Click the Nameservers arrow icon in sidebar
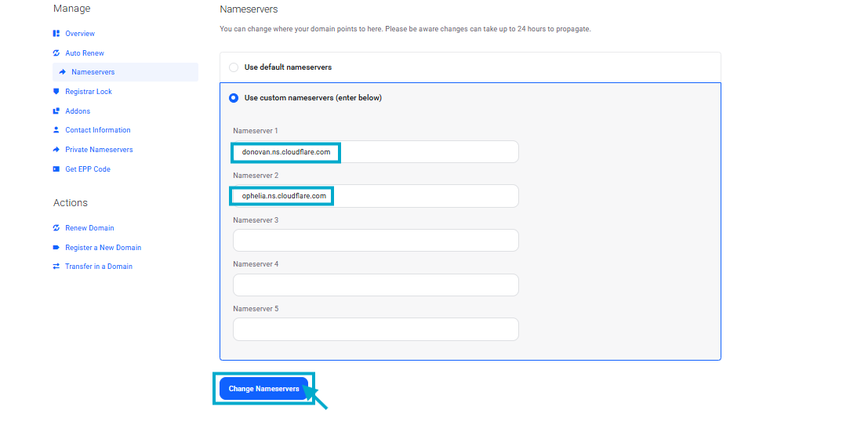This screenshot has height=421, width=868. click(x=63, y=72)
